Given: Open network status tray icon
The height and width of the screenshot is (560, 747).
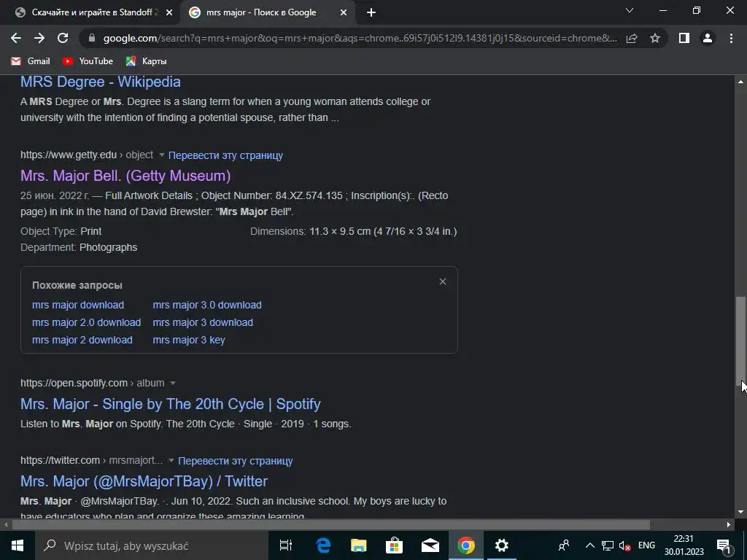Looking at the screenshot, I should point(608,545).
